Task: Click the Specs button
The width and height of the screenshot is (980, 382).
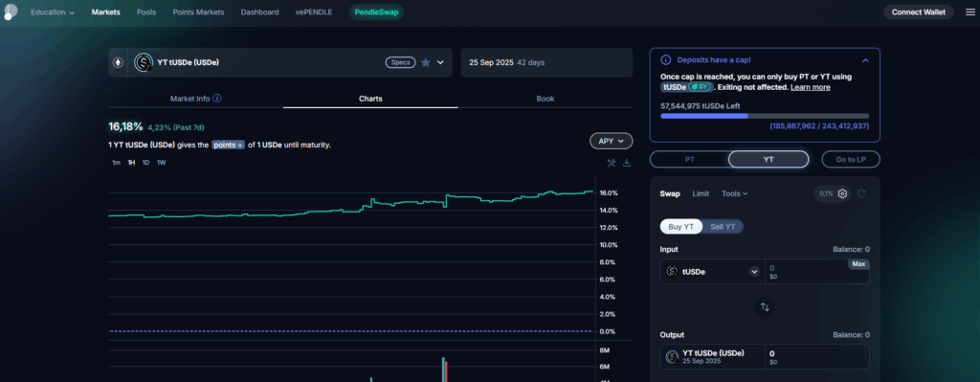Action: (400, 62)
